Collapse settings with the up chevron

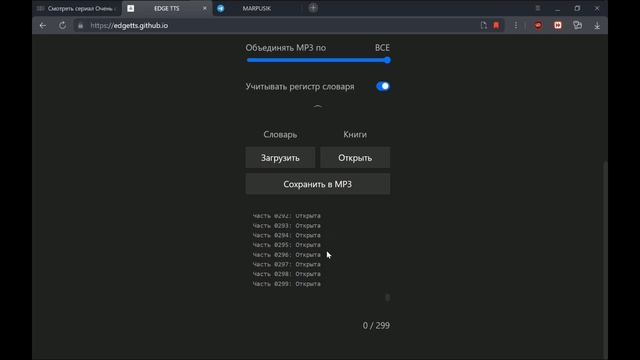[318, 107]
